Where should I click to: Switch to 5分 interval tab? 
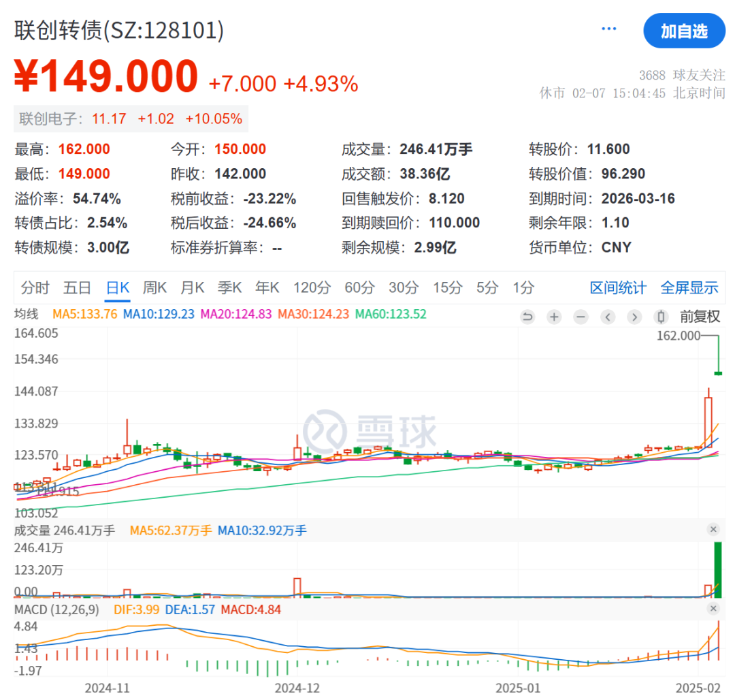click(487, 287)
